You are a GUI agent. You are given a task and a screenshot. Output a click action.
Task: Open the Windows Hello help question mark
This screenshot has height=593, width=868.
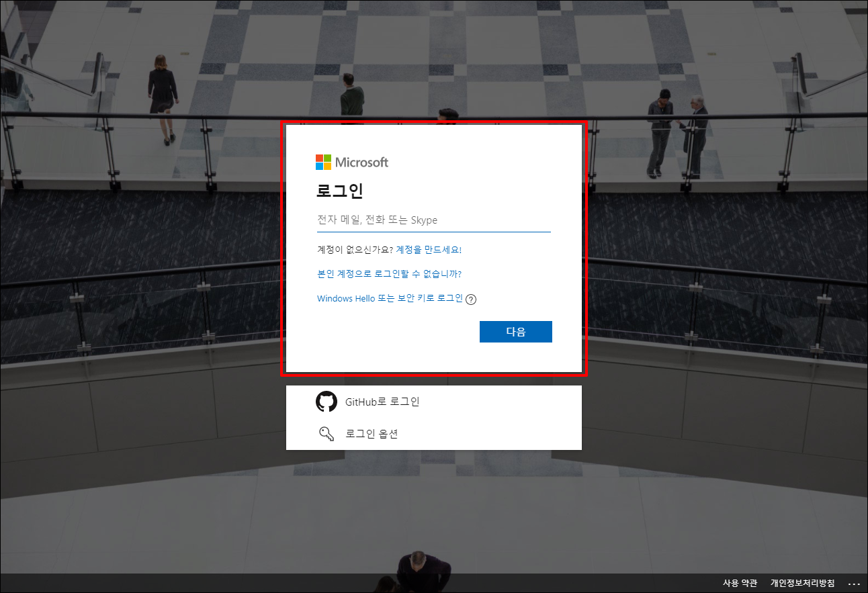471,300
